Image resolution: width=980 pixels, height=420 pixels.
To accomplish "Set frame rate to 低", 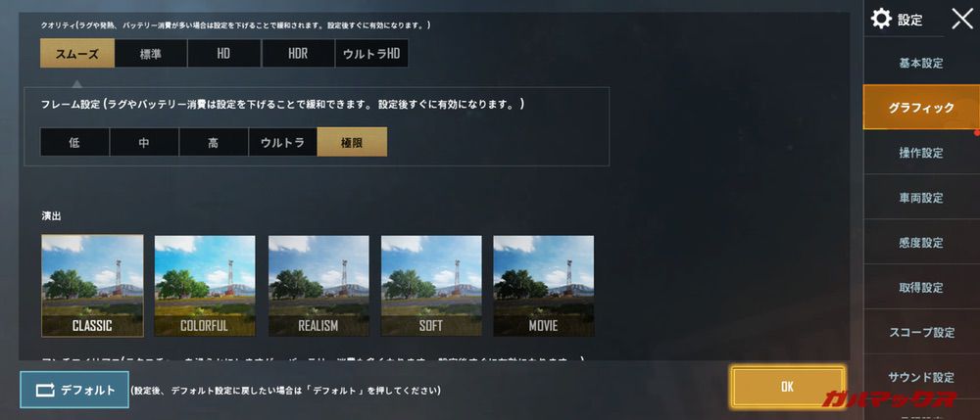I will [74, 142].
